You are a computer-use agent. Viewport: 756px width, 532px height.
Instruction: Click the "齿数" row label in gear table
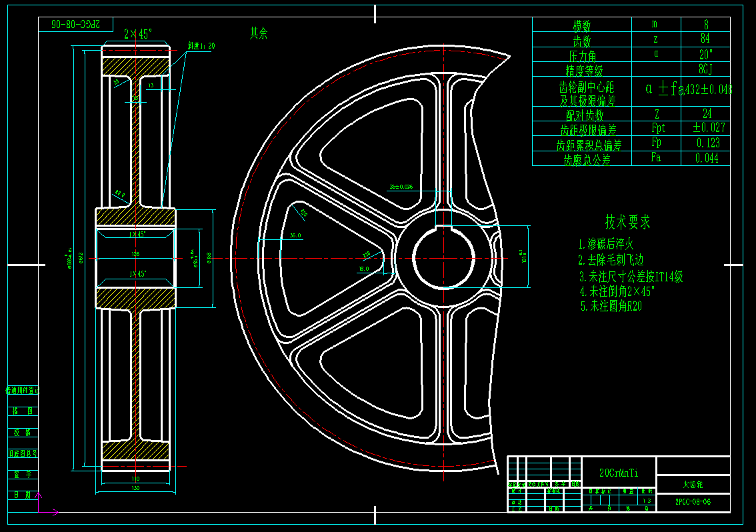581,41
